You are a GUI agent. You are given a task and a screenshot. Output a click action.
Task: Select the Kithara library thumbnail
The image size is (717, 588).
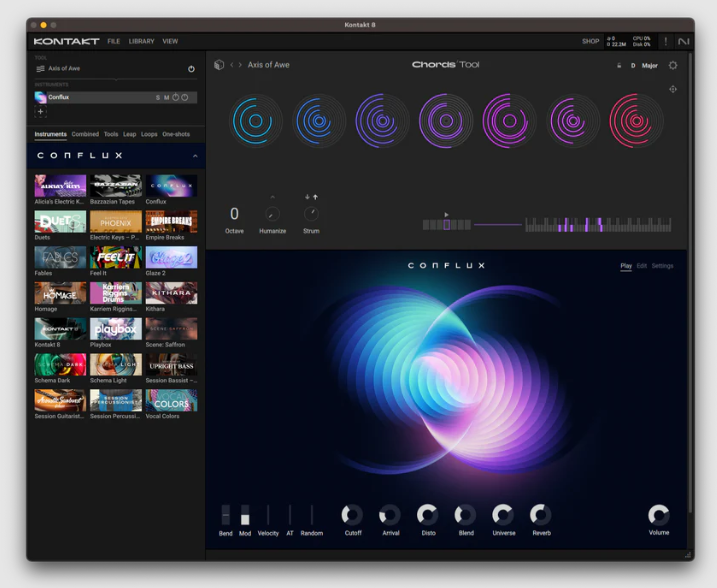[x=171, y=293]
